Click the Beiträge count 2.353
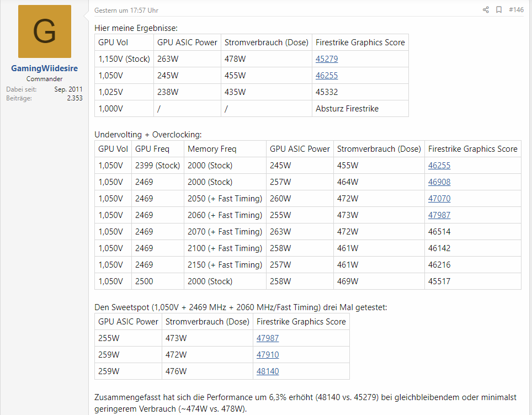Screen dimensions: 532x415 coord(75,98)
